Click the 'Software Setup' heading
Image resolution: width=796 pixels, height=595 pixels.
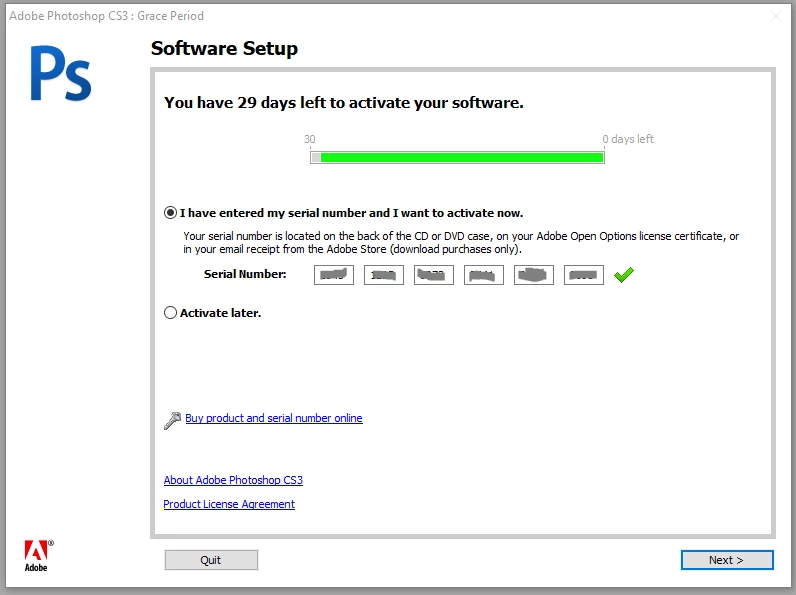224,48
